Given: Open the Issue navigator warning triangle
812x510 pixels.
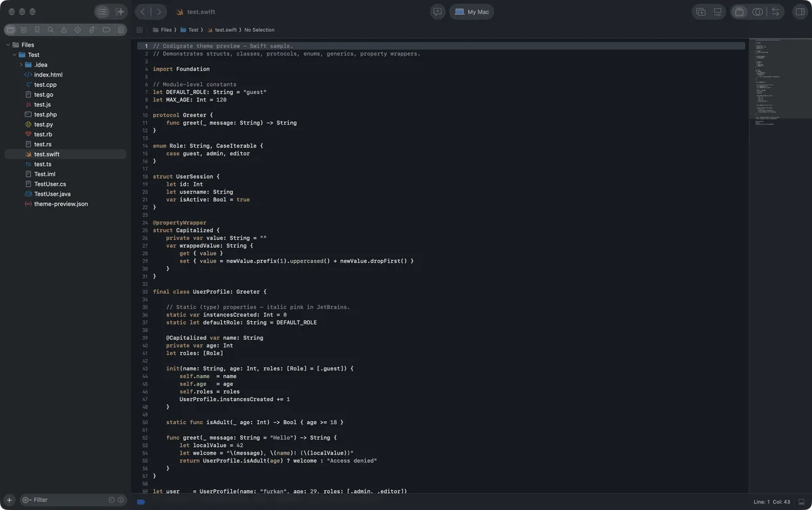Looking at the screenshot, I should (64, 30).
